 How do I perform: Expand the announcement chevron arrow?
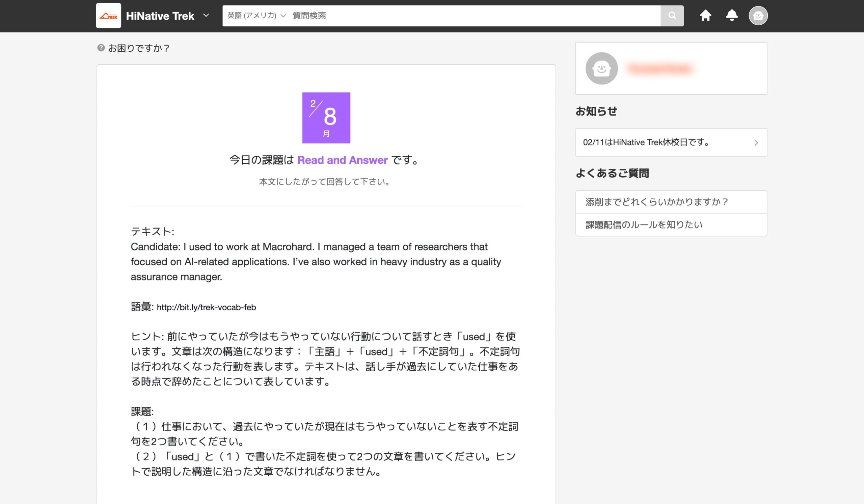tap(756, 143)
